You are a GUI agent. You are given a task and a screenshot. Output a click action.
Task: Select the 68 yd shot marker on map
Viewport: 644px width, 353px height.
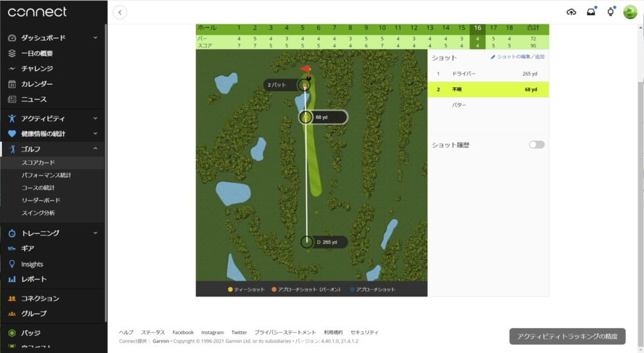(306, 118)
